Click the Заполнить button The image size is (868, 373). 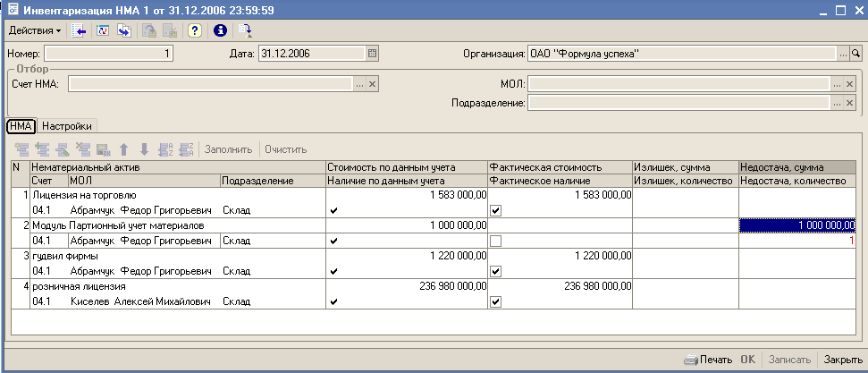pyautogui.click(x=229, y=148)
